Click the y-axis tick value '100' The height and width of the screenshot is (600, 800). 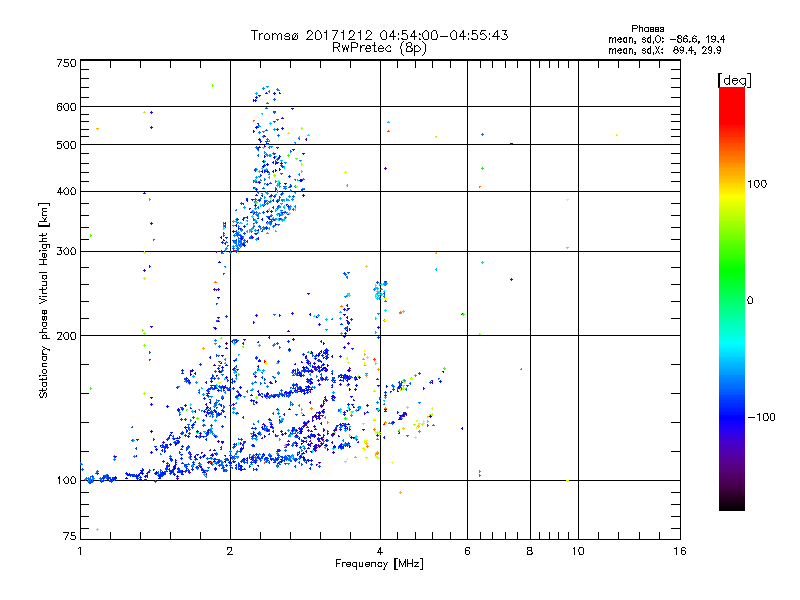(66, 481)
